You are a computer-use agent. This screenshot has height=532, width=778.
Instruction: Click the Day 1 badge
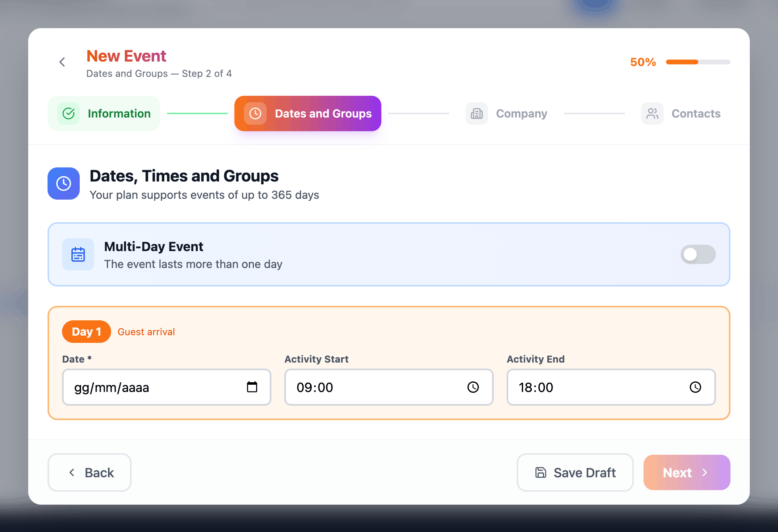[x=87, y=332]
